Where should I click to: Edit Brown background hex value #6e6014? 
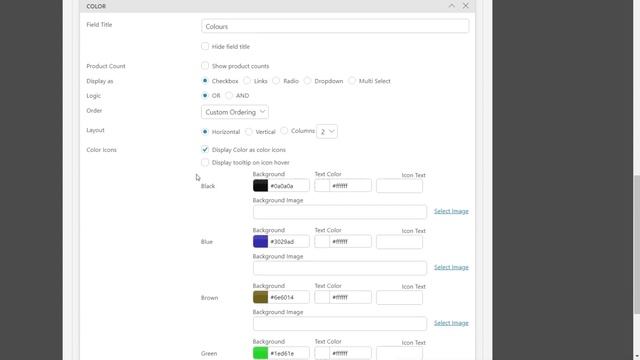pyautogui.click(x=289, y=297)
